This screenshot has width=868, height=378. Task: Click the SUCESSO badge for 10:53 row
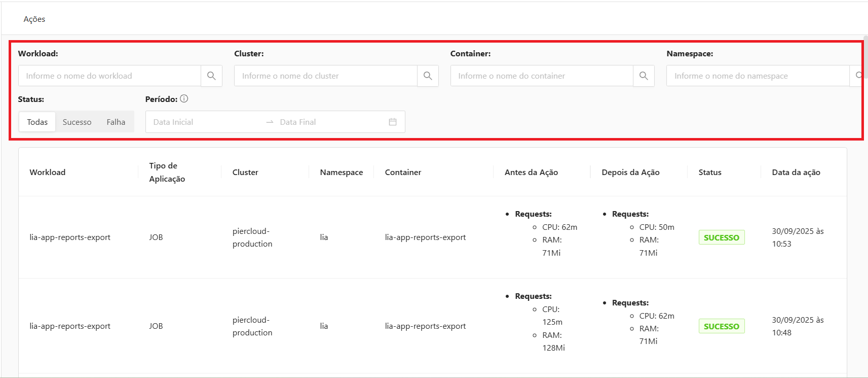(x=721, y=237)
